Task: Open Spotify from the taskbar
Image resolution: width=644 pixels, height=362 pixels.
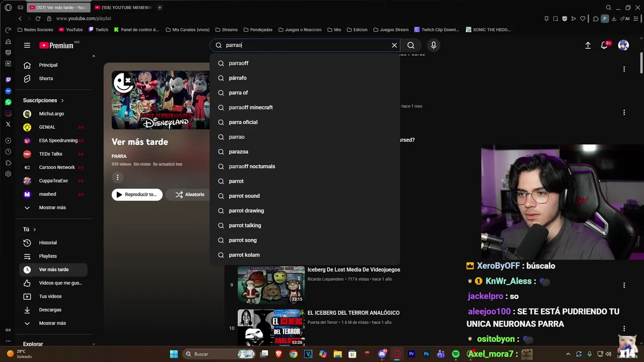Action: (x=456, y=354)
